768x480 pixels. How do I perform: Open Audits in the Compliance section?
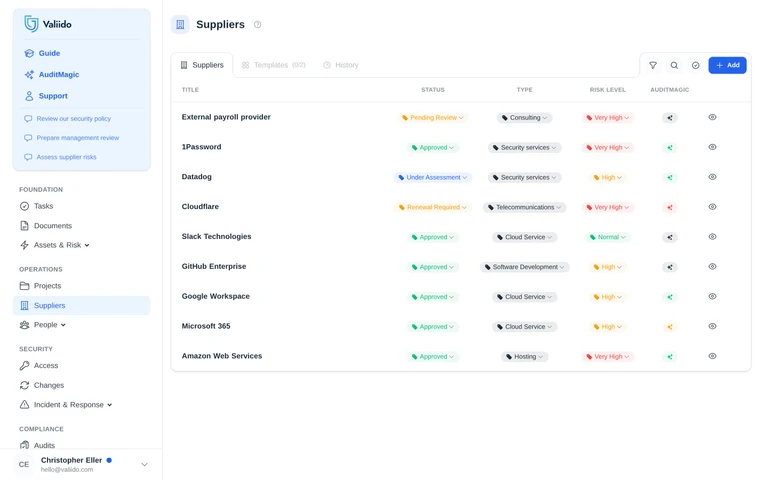click(37, 445)
